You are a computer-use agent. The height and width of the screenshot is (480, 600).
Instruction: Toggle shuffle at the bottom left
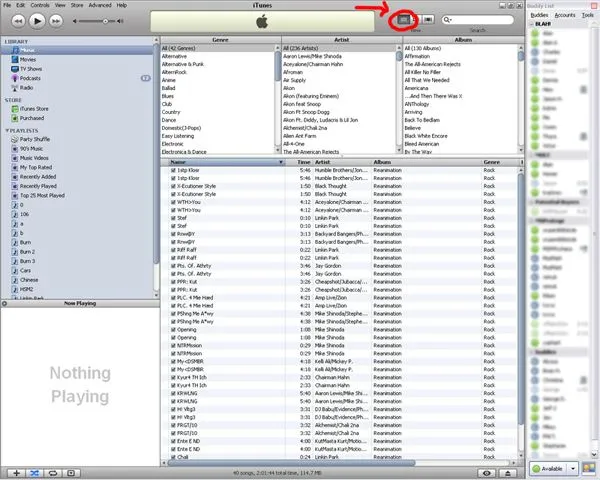point(35,471)
